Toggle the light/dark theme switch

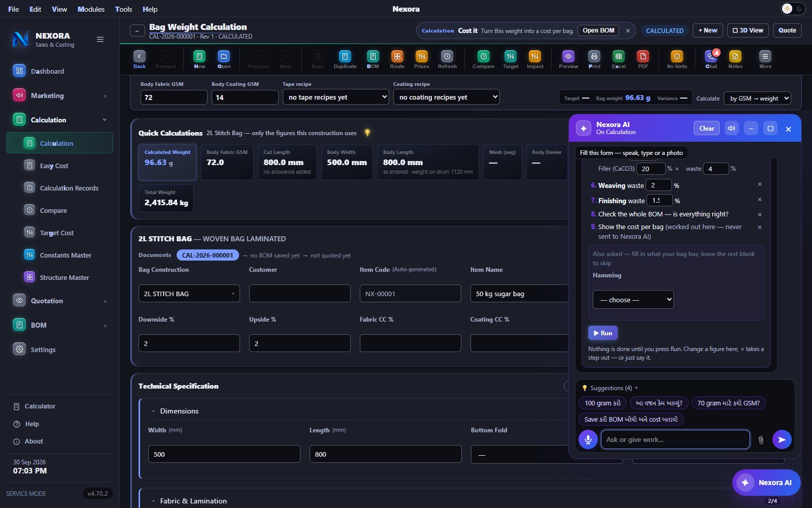tap(793, 9)
